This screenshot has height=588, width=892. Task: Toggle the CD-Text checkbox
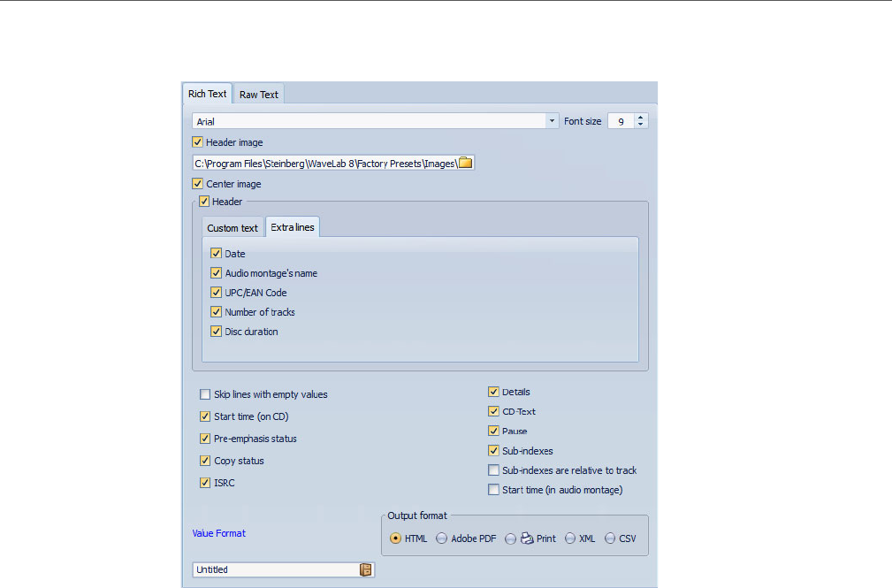coord(493,411)
